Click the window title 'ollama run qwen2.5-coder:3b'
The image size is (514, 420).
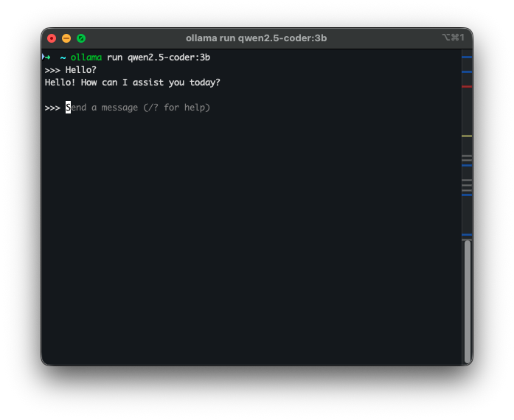pos(256,38)
